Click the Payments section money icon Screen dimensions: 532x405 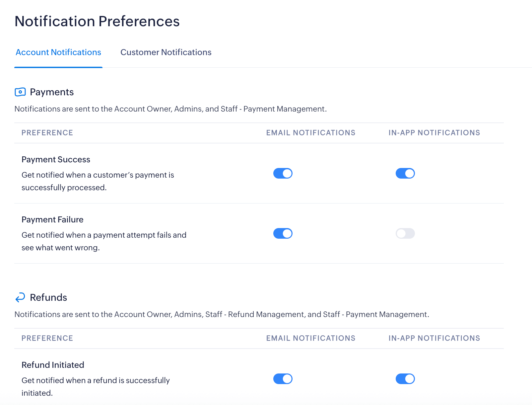(x=20, y=92)
